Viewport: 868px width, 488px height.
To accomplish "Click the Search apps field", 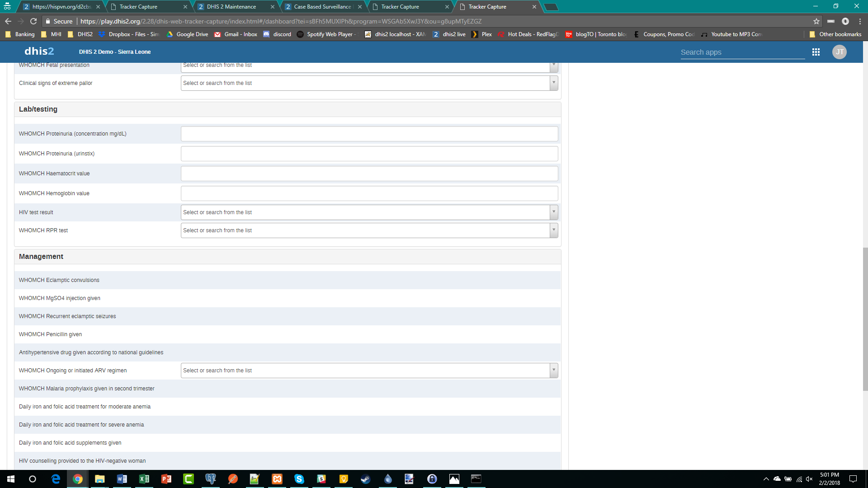I will tap(742, 52).
